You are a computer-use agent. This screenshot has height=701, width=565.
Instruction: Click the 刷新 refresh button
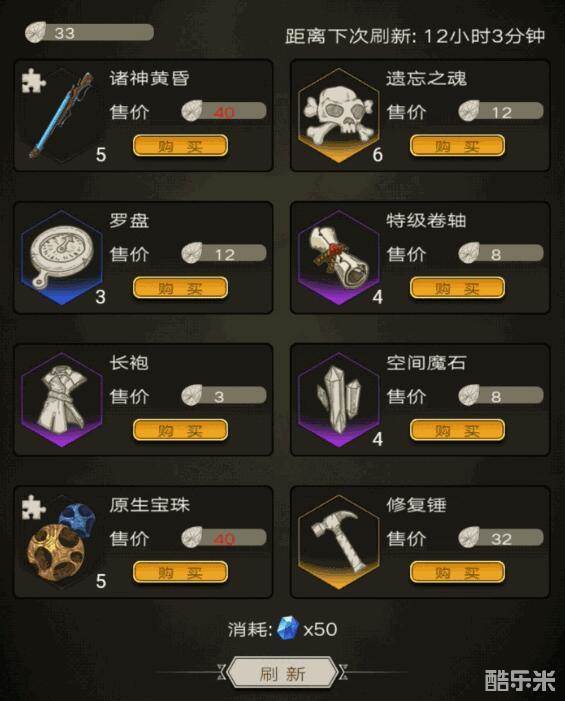click(282, 673)
